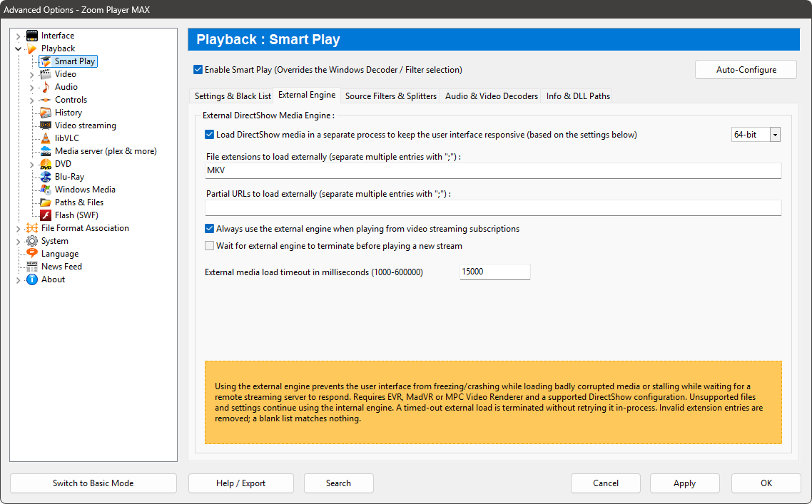Image resolution: width=812 pixels, height=504 pixels.
Task: Click the Interface filmstrip icon
Action: click(x=32, y=36)
